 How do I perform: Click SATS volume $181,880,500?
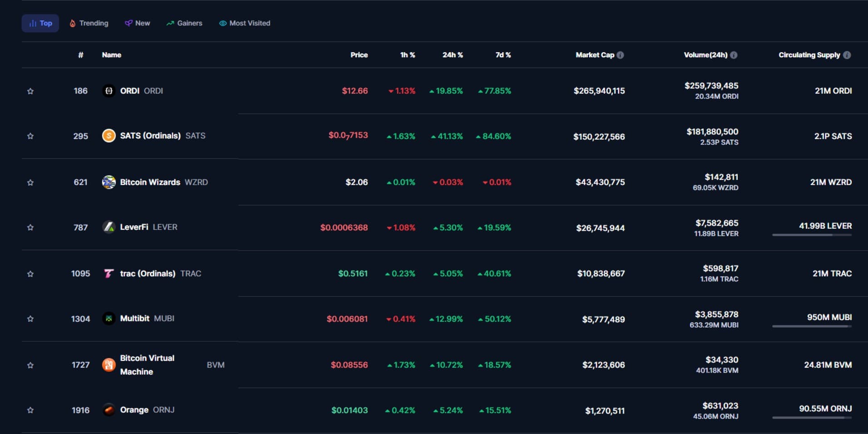(x=712, y=132)
